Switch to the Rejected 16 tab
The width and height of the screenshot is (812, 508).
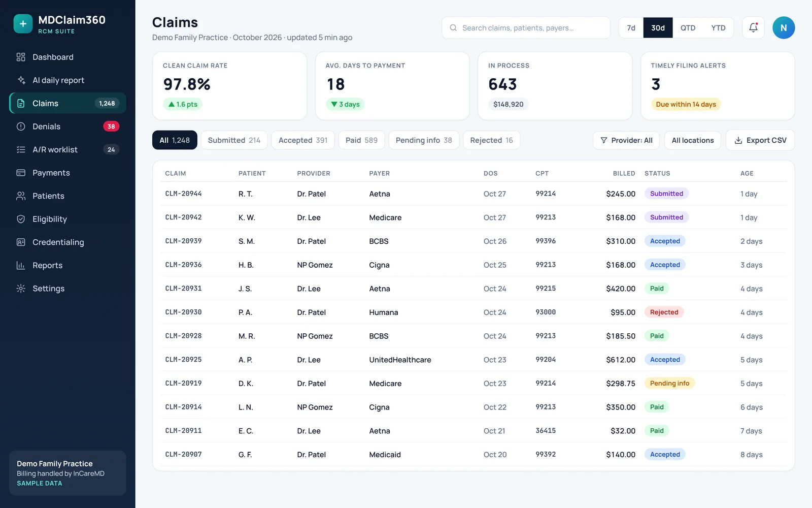coord(491,140)
